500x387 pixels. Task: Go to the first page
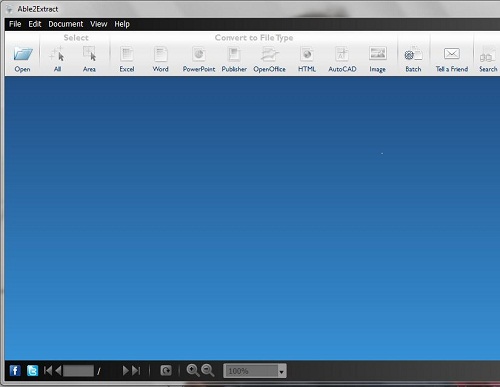point(48,370)
